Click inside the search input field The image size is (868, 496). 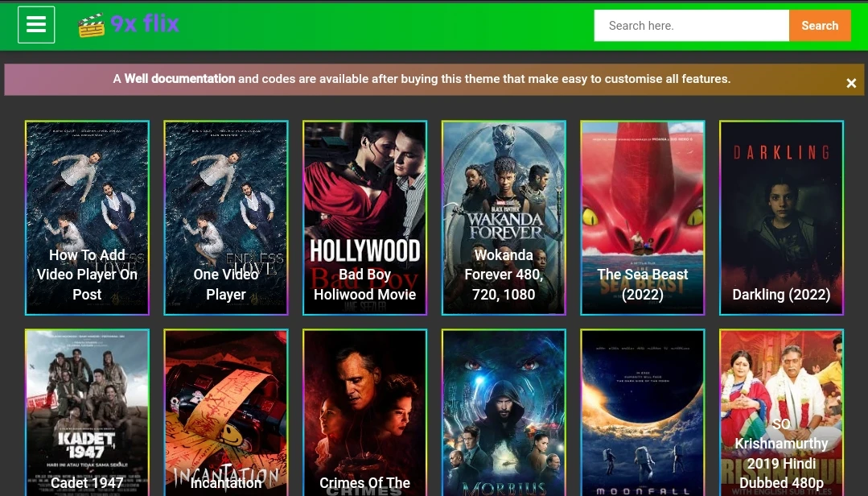pos(691,25)
